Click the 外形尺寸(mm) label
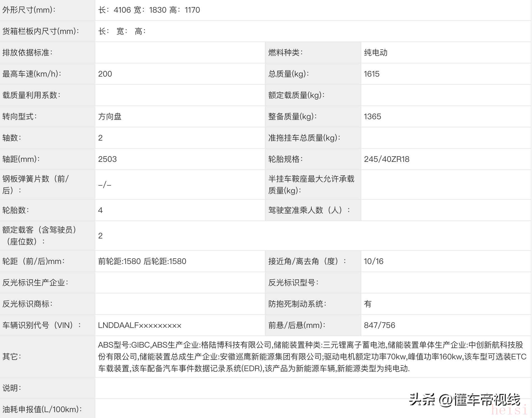532x418 pixels. (x=29, y=10)
